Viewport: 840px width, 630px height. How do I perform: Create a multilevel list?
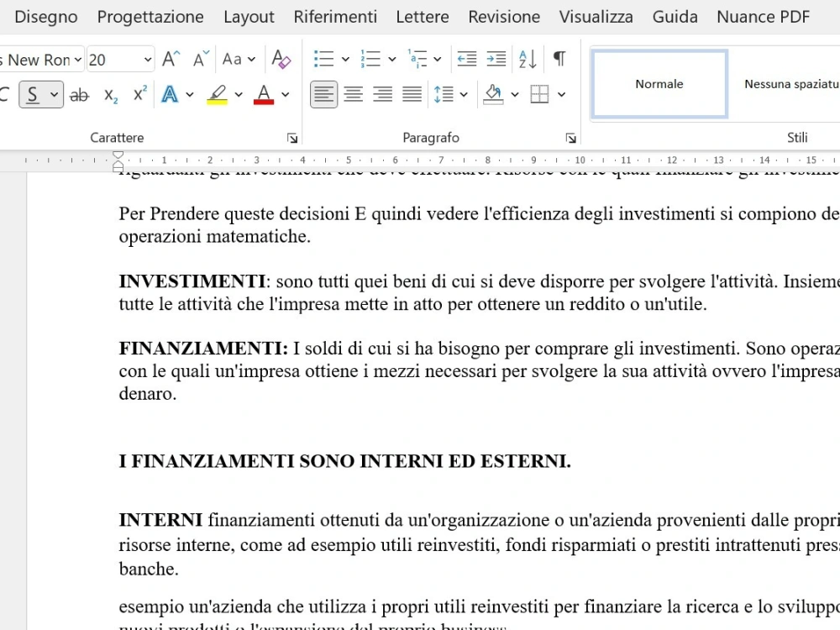[x=417, y=59]
